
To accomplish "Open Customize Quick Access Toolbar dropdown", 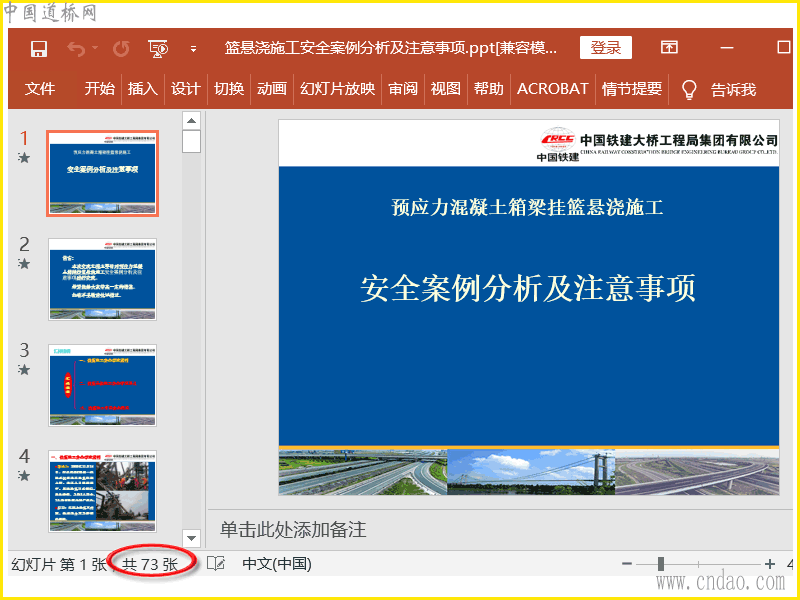I will click(x=193, y=49).
